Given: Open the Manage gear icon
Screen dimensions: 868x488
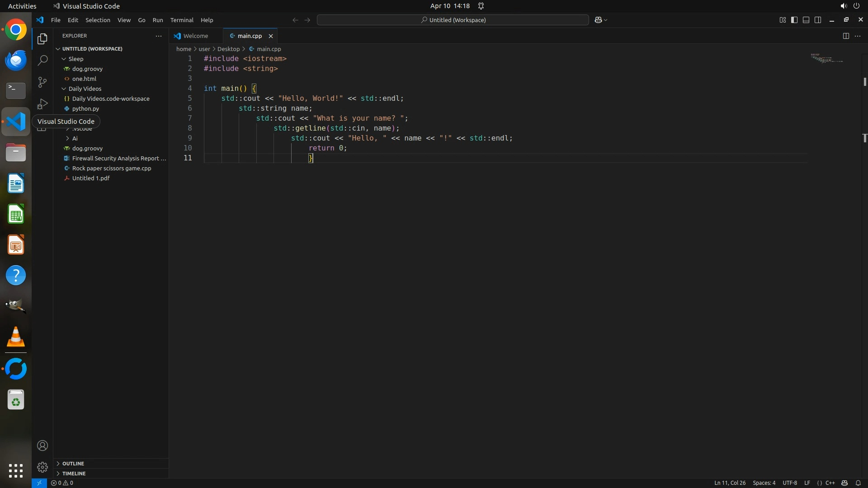Looking at the screenshot, I should (x=42, y=467).
